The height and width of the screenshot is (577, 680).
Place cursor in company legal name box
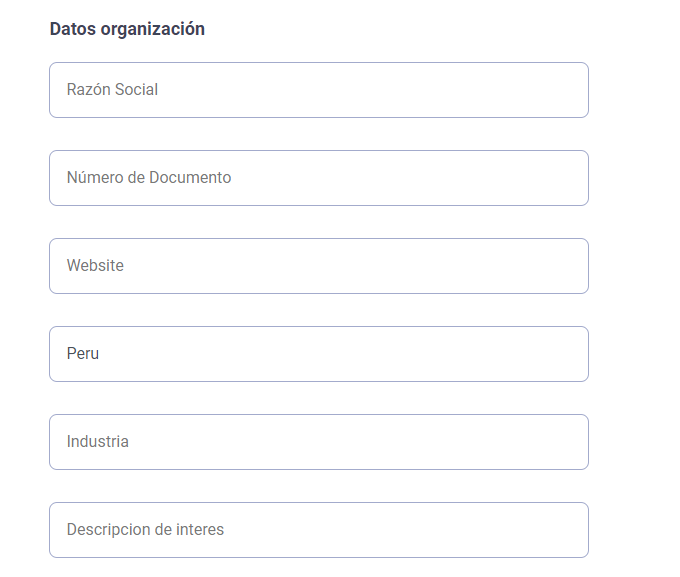click(318, 90)
